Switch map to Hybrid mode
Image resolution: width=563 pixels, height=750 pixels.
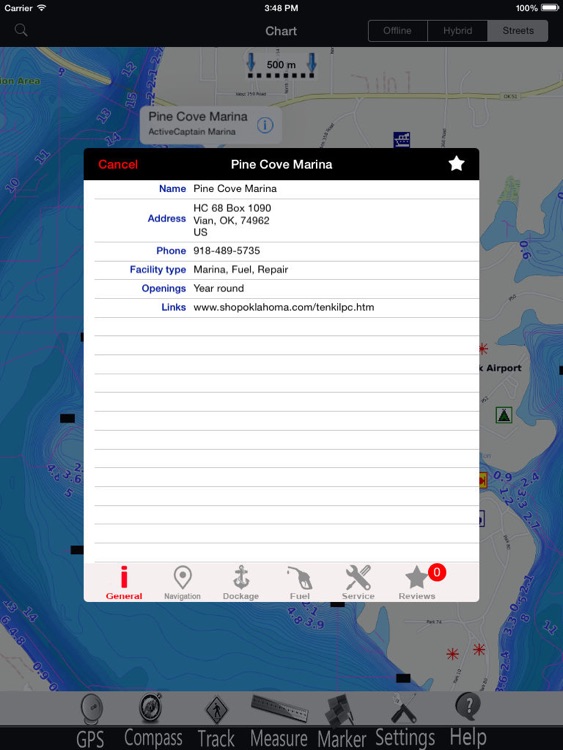[457, 31]
